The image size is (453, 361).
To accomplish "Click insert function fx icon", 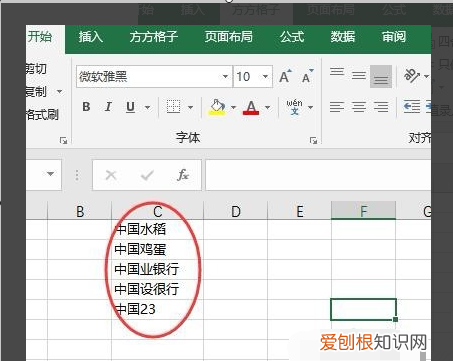I will pyautogui.click(x=183, y=175).
